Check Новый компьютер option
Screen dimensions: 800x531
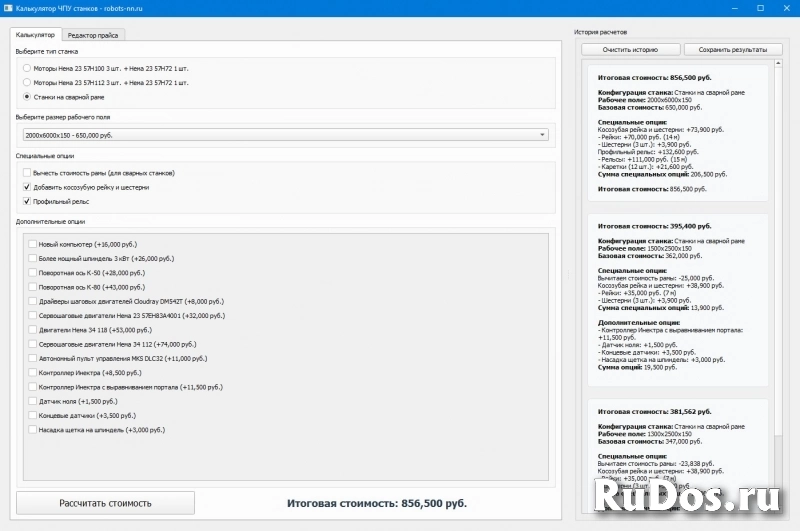(33, 244)
